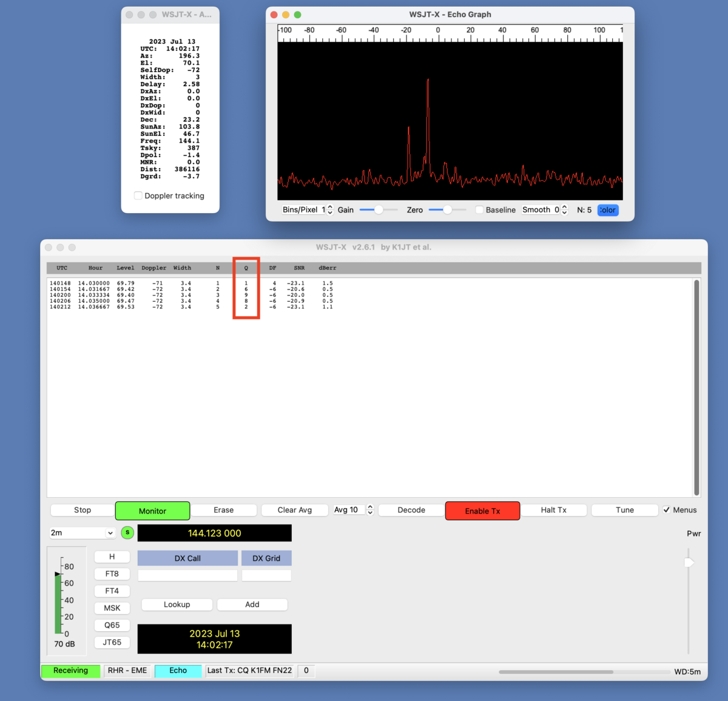Increase Bins/Pixel using the stepper
728x701 pixels.
(329, 207)
